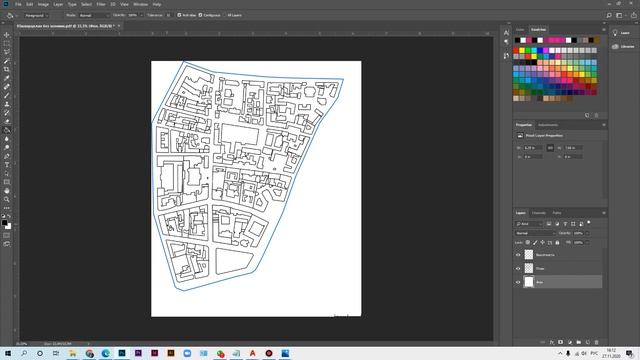Toggle the Contiguous checkbox
The height and width of the screenshot is (360, 640).
click(200, 15)
